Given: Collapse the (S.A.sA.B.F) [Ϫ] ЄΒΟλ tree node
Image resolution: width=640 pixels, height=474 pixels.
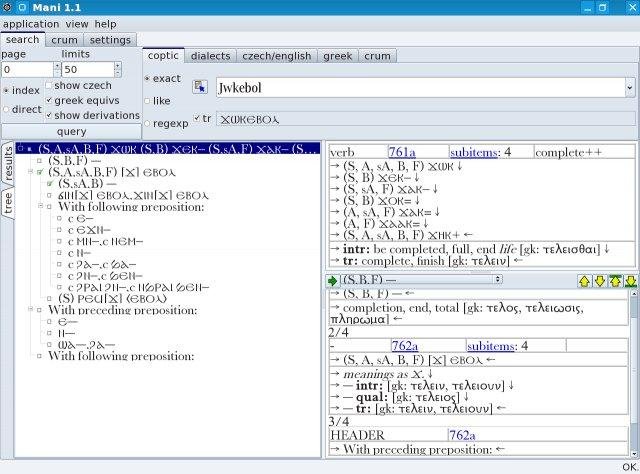Looking at the screenshot, I should (30, 172).
